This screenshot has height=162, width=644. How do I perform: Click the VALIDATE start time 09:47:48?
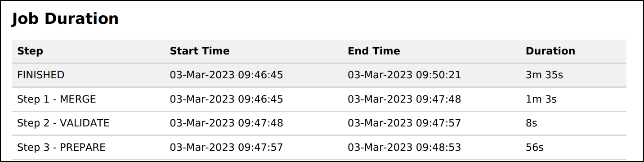[x=226, y=123]
